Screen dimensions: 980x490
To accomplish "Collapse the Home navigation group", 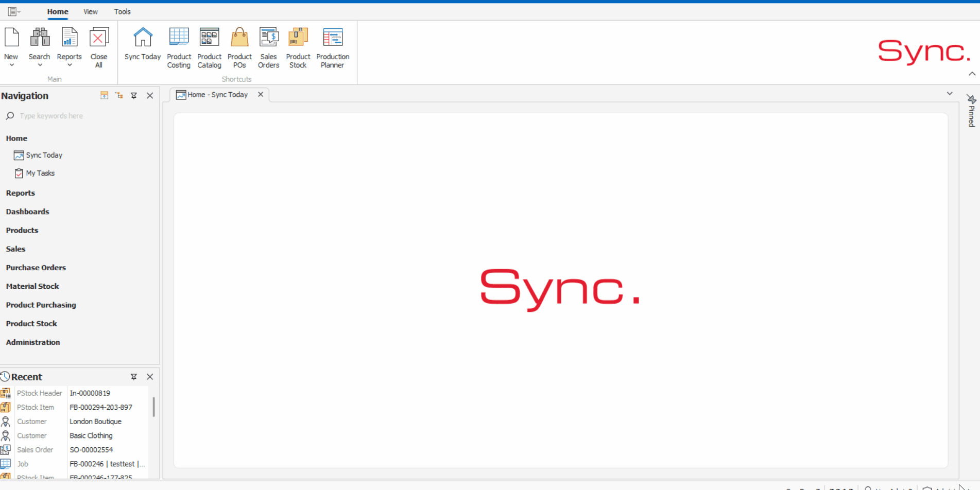I will pos(16,138).
